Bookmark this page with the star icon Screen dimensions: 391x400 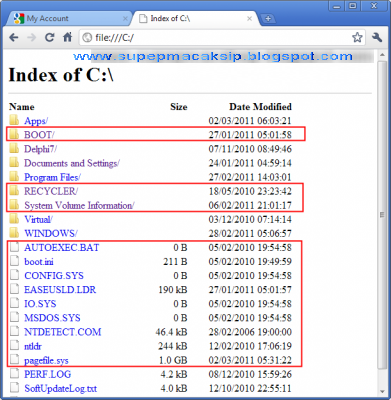(x=357, y=37)
